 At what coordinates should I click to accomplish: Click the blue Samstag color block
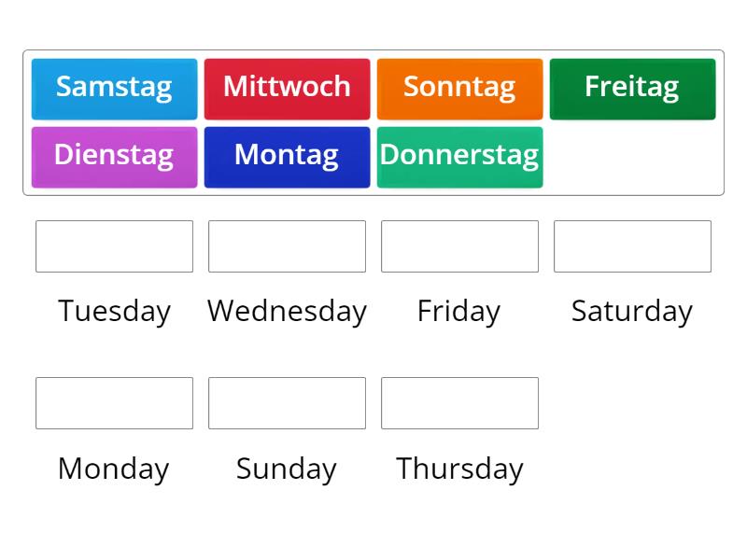pos(114,88)
